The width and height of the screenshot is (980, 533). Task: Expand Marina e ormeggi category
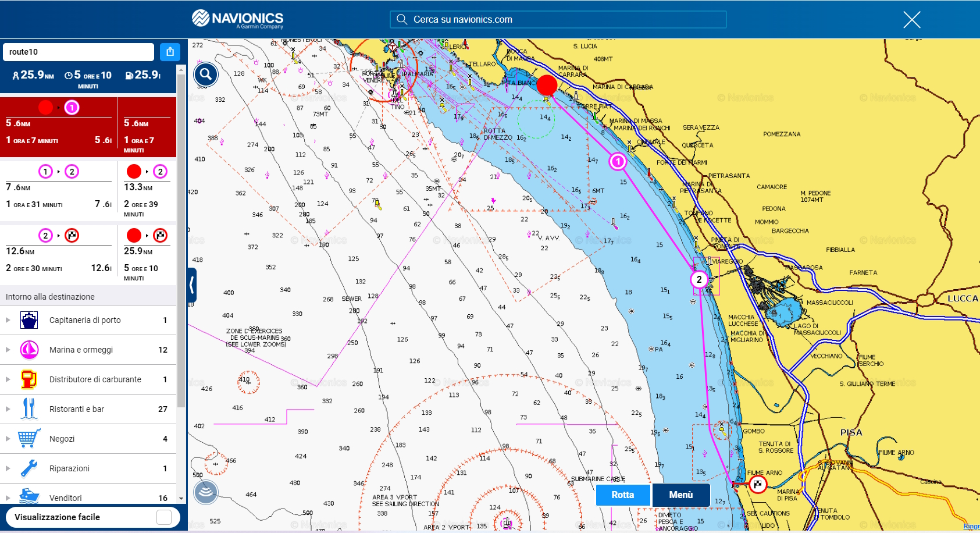pos(8,350)
